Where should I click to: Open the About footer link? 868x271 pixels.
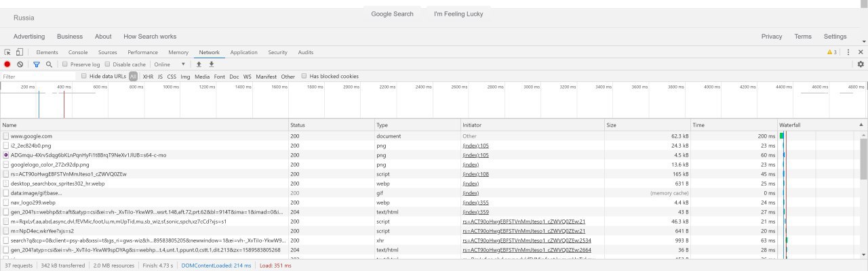[x=103, y=37]
